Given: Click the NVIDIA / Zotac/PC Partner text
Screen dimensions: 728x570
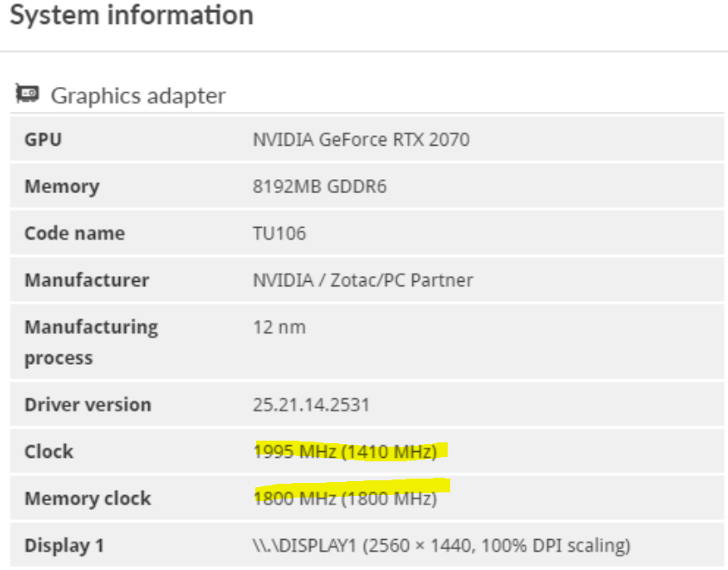Looking at the screenshot, I should tap(362, 280).
